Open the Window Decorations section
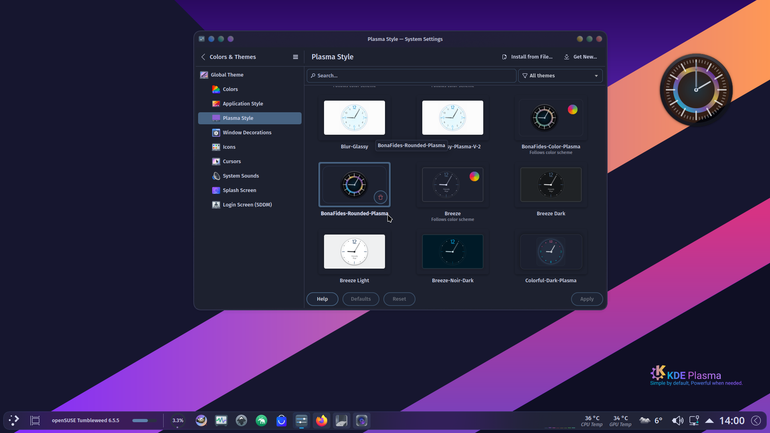This screenshot has height=433, width=770. pyautogui.click(x=249, y=133)
